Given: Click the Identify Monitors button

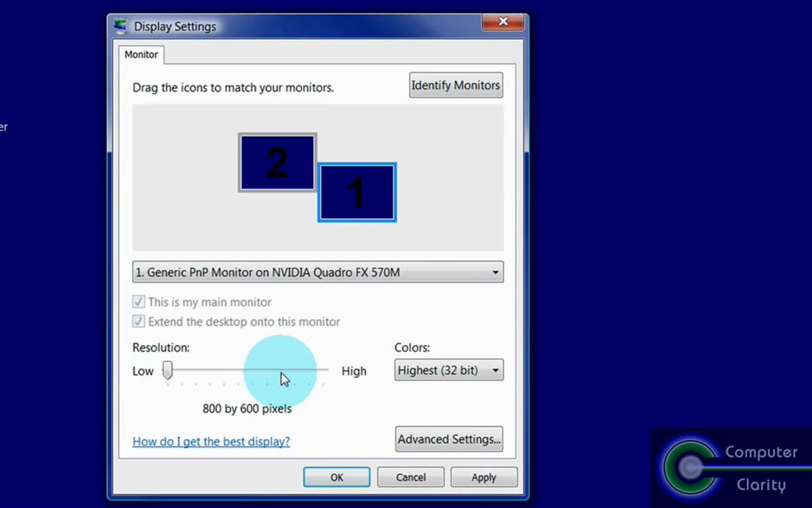Looking at the screenshot, I should click(x=455, y=85).
